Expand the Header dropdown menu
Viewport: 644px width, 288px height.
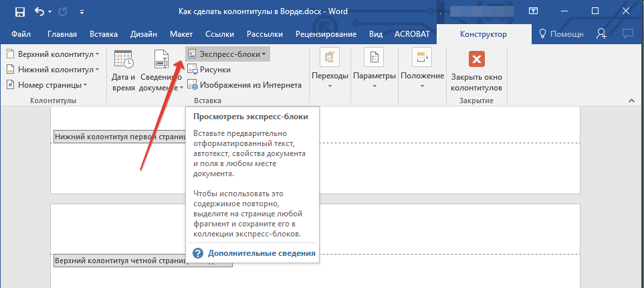[53, 54]
